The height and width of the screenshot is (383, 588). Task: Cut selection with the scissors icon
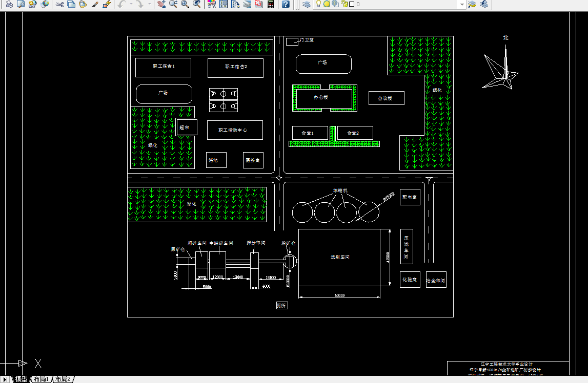coord(59,4)
